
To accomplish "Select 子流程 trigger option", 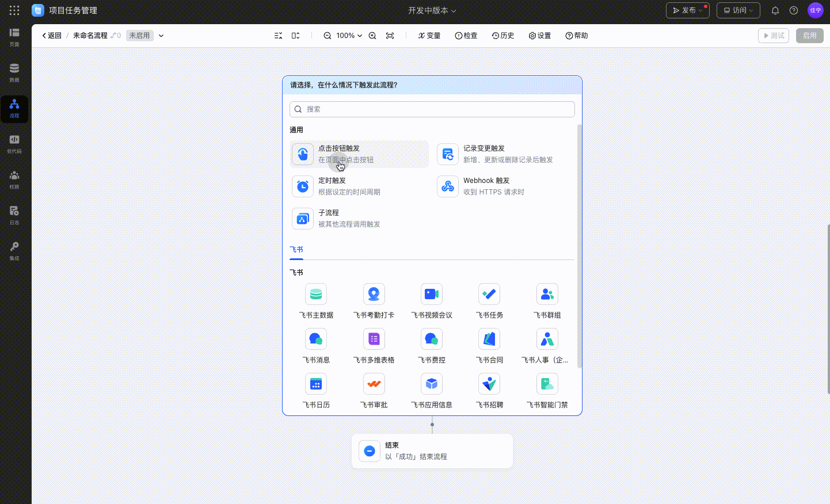I will click(x=359, y=219).
